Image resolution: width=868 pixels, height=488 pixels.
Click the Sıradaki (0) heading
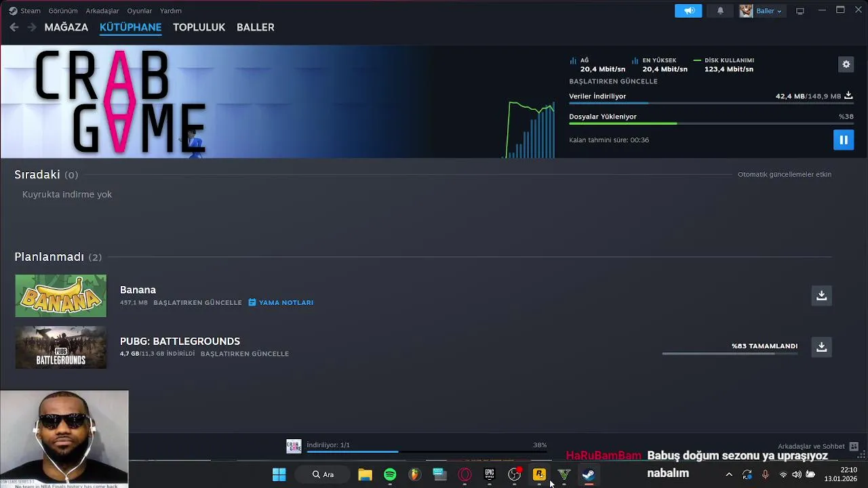[x=46, y=175]
